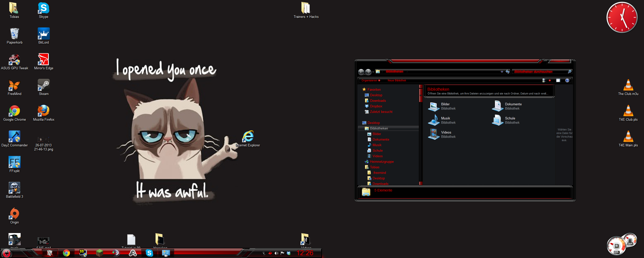The width and height of the screenshot is (644, 258).
Task: Click the taskbar clock showing 12:26
Action: tap(305, 253)
